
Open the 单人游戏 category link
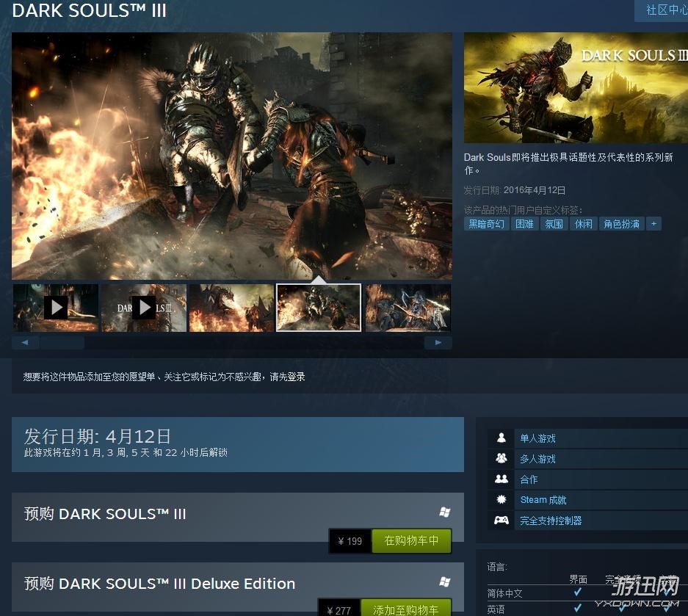pyautogui.click(x=537, y=438)
